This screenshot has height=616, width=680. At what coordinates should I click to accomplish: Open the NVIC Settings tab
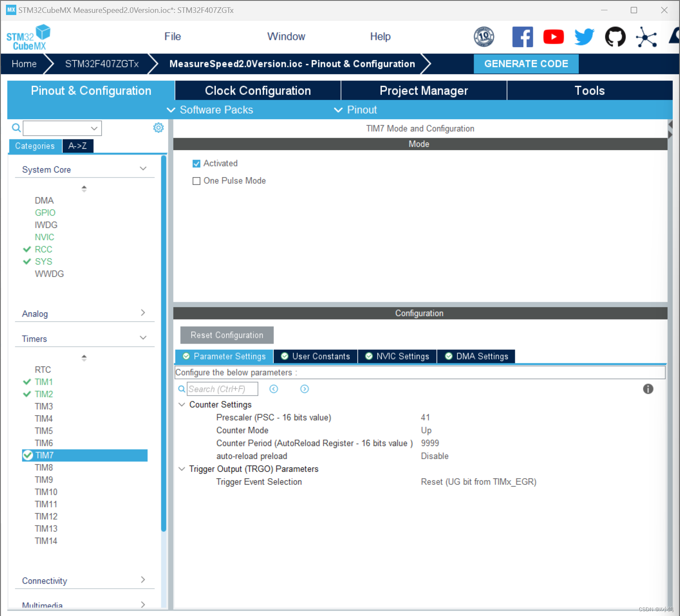point(397,356)
